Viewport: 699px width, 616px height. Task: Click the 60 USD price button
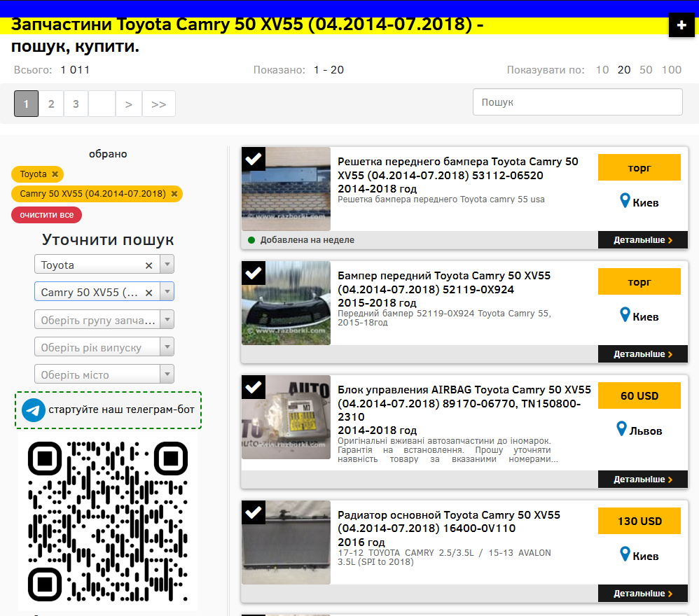coord(639,395)
